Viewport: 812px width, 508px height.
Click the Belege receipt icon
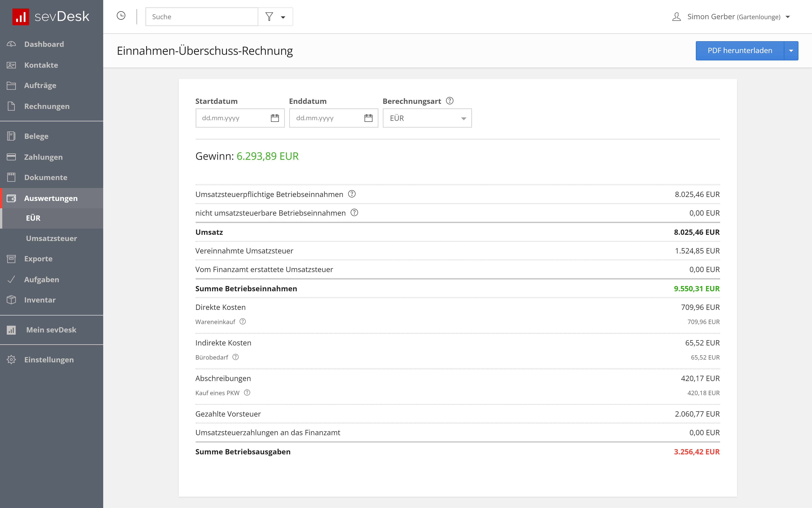[11, 136]
